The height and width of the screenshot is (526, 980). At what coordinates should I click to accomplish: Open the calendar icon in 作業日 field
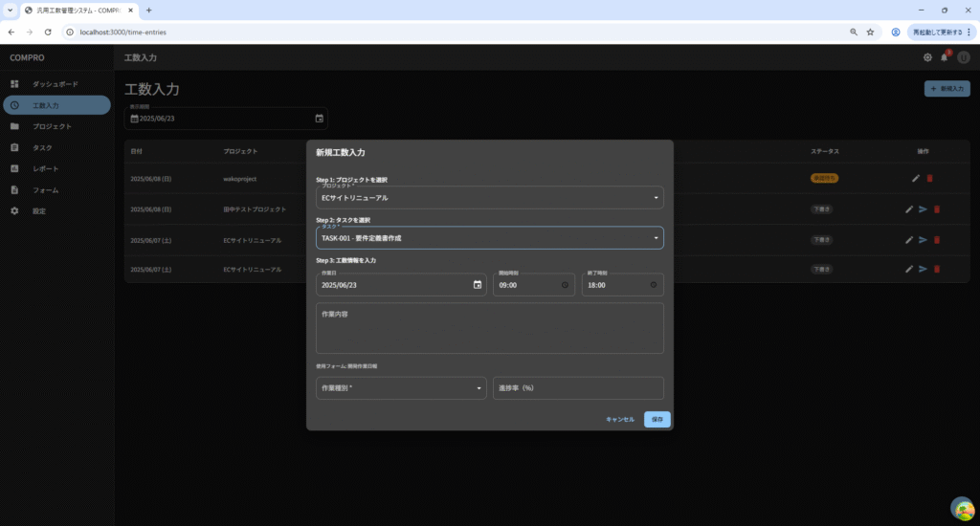pos(478,285)
